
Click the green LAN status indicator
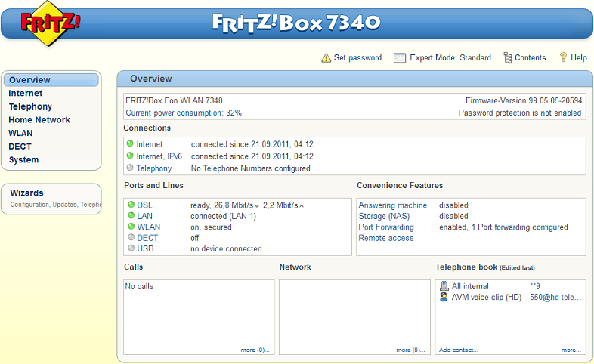coord(131,215)
